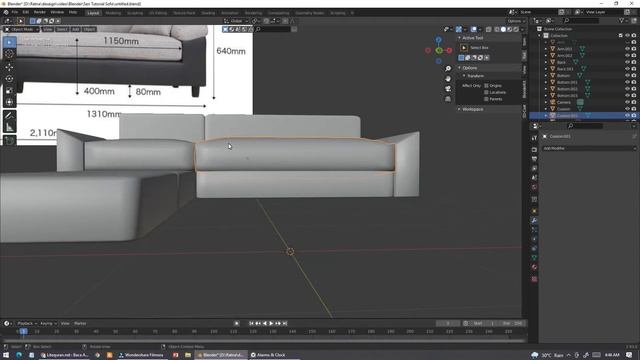Collapse the Active Tool panel

pyautogui.click(x=459, y=38)
